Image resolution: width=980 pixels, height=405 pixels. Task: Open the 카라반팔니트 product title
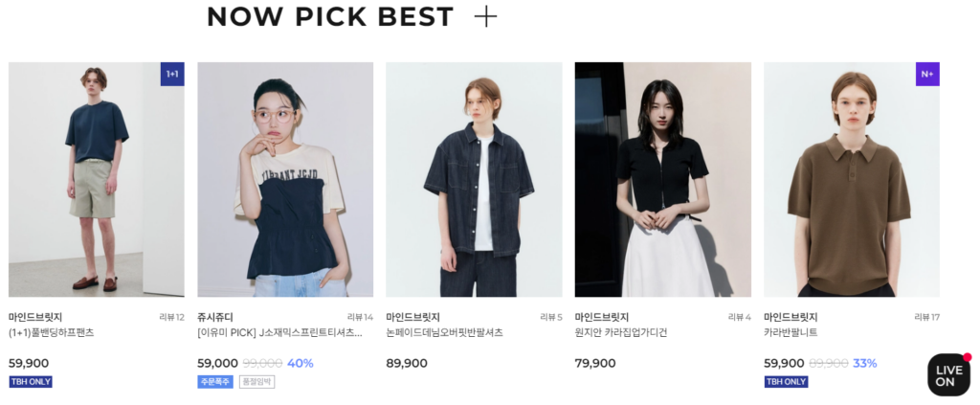[x=791, y=332]
